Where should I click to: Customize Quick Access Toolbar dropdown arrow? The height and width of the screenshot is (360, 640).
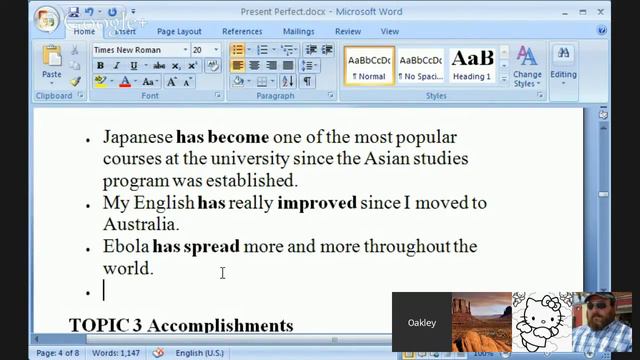point(133,12)
